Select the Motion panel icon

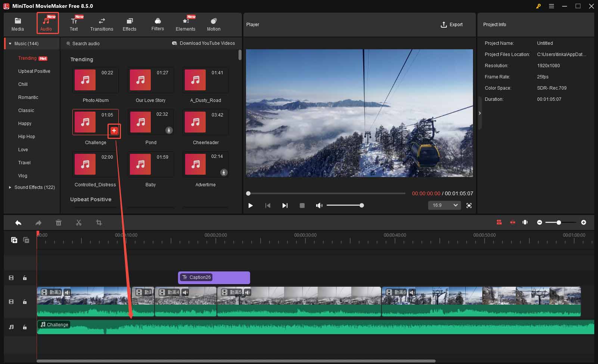213,23
